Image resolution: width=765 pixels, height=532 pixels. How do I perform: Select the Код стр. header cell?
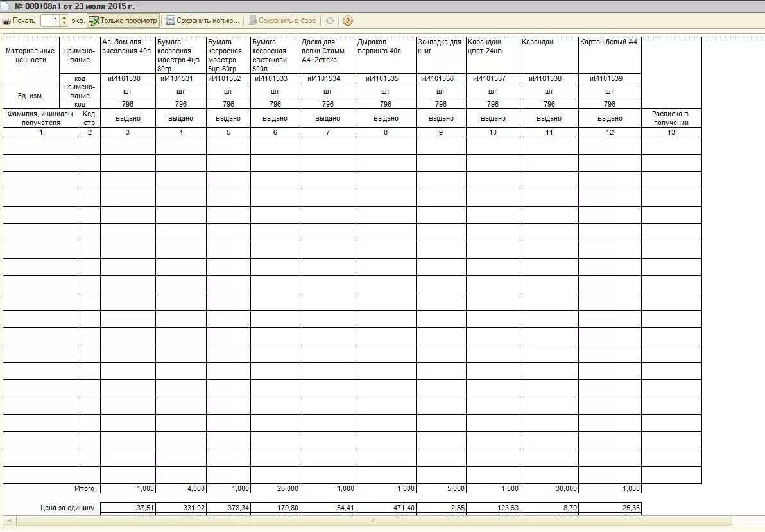[x=90, y=118]
